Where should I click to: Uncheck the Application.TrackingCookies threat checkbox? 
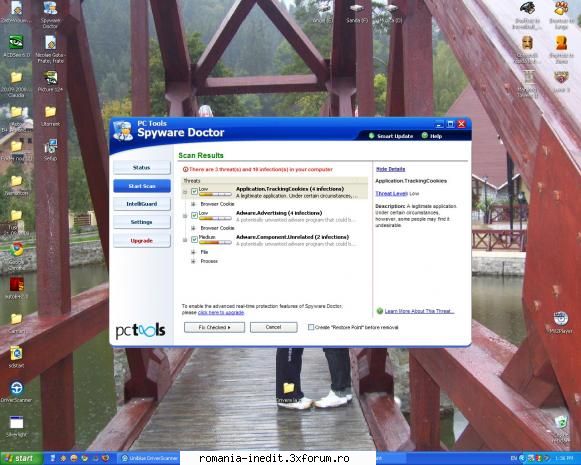(x=194, y=191)
